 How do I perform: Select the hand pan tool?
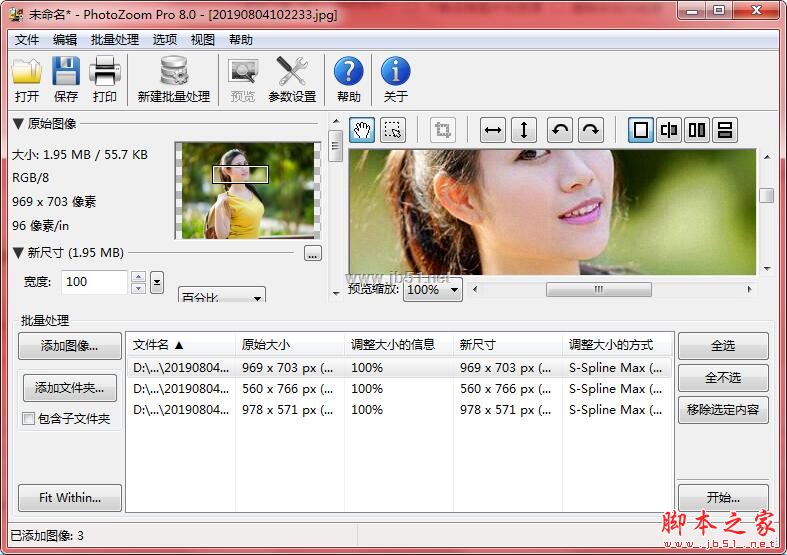click(362, 130)
